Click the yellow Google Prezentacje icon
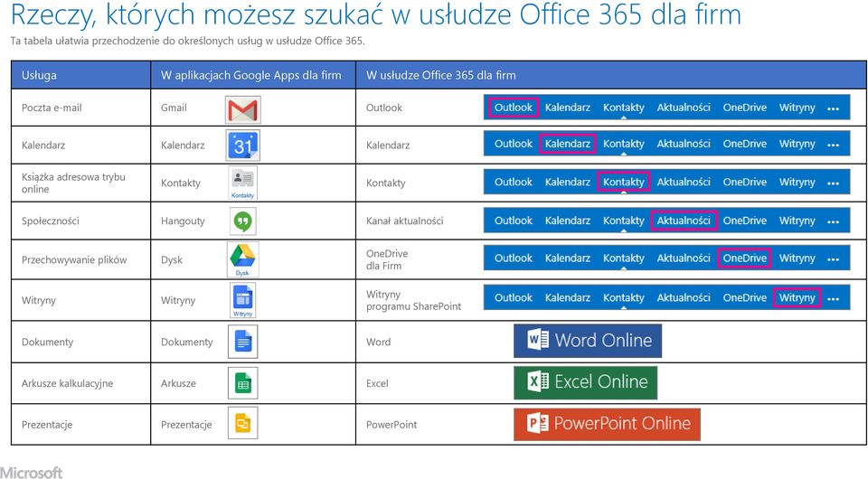The image size is (868, 479). 243,424
